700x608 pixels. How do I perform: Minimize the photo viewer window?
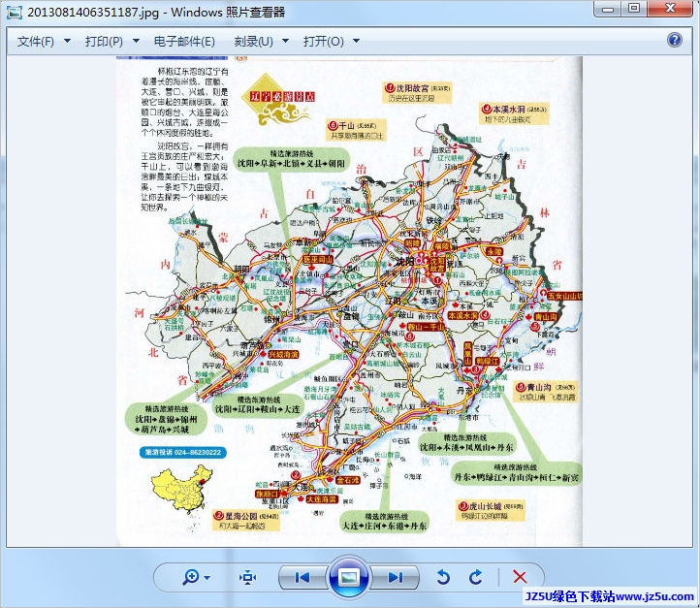609,9
